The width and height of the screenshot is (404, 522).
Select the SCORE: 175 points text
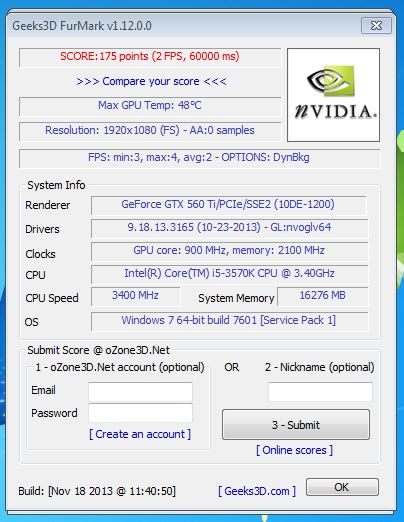tap(150, 56)
